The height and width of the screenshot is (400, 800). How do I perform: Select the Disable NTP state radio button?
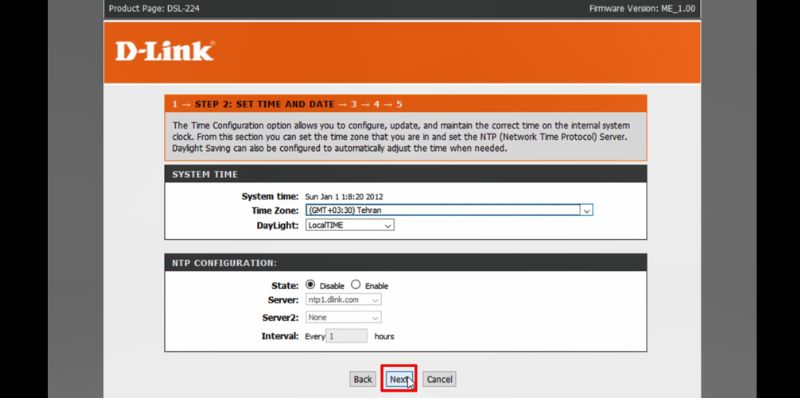coord(310,285)
